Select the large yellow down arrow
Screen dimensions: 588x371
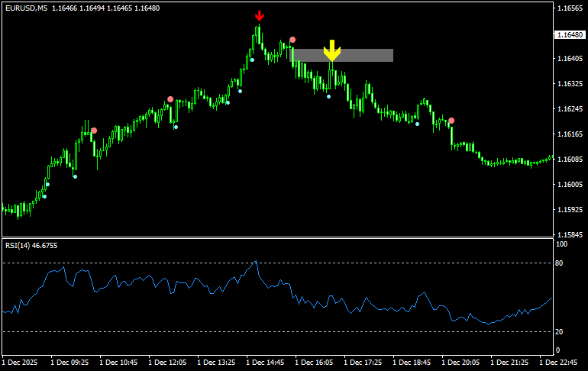click(331, 50)
